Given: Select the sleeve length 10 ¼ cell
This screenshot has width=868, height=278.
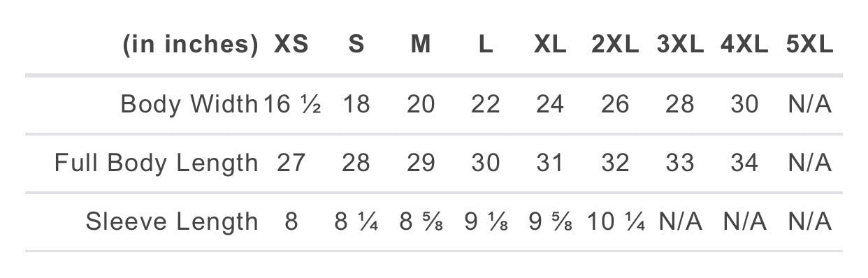Looking at the screenshot, I should pos(614,222).
